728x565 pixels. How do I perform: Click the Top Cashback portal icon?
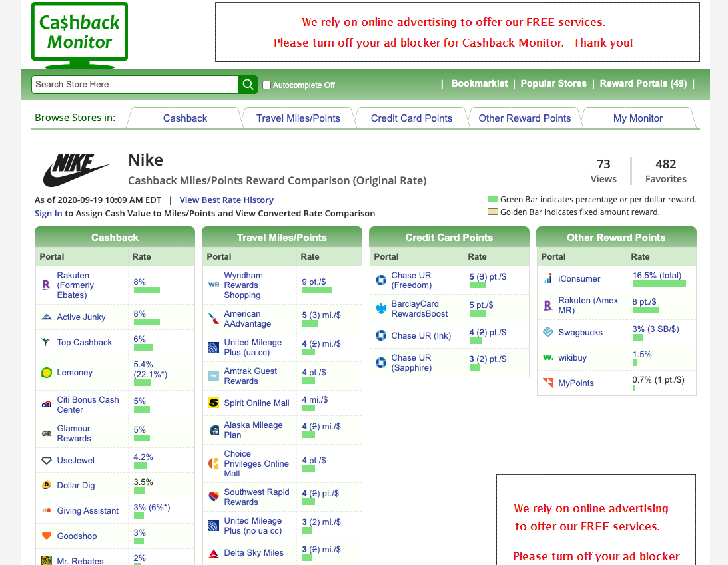coord(47,342)
